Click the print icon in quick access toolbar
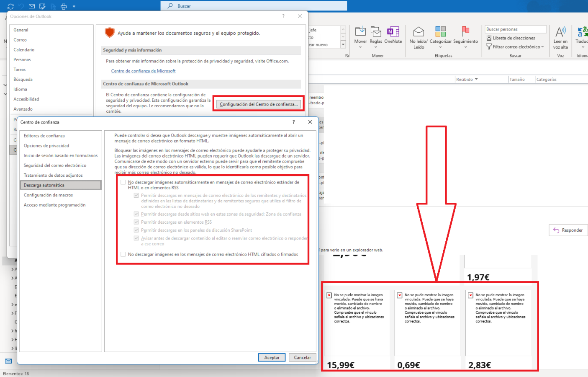 pyautogui.click(x=64, y=6)
